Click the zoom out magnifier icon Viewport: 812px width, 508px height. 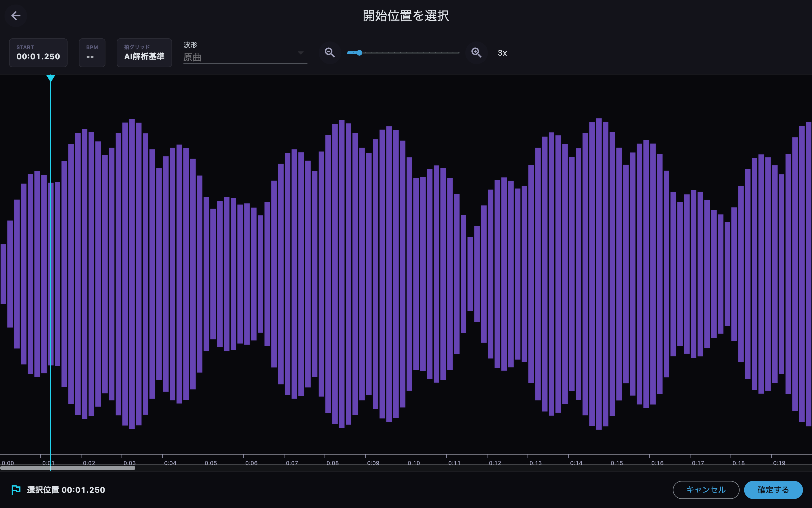coord(330,53)
